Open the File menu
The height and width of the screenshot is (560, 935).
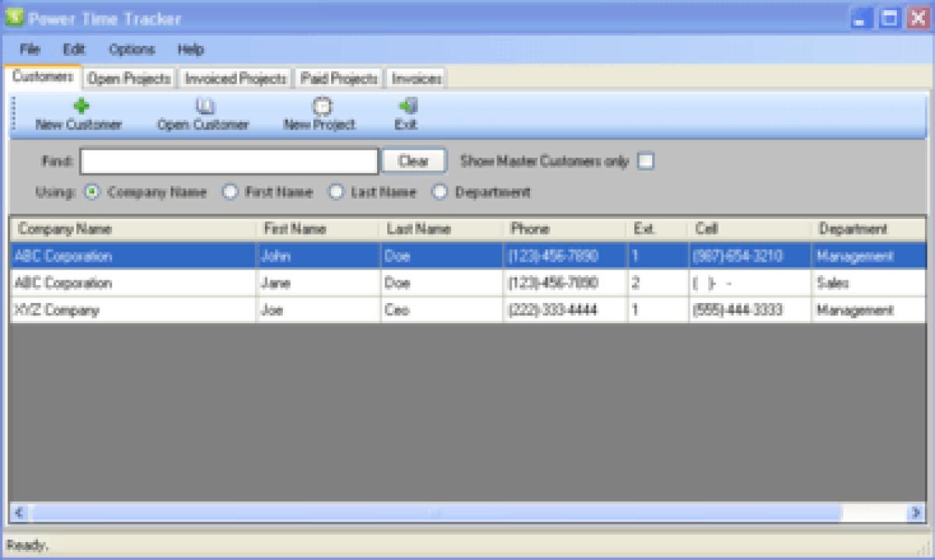[x=29, y=49]
